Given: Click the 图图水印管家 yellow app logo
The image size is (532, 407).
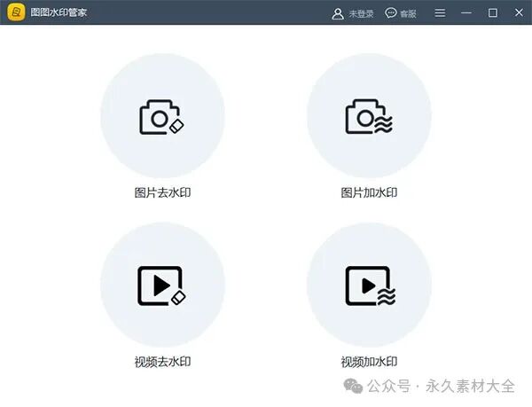Looking at the screenshot, I should coord(16,12).
